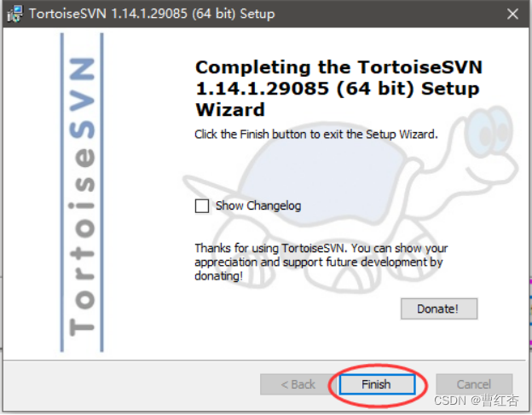
Task: Click the Show Changelog label text
Action: pyautogui.click(x=258, y=205)
